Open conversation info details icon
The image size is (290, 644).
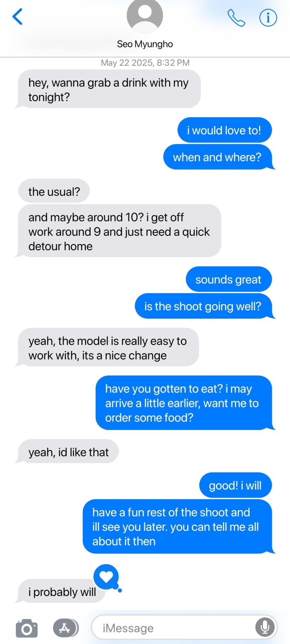point(268,17)
